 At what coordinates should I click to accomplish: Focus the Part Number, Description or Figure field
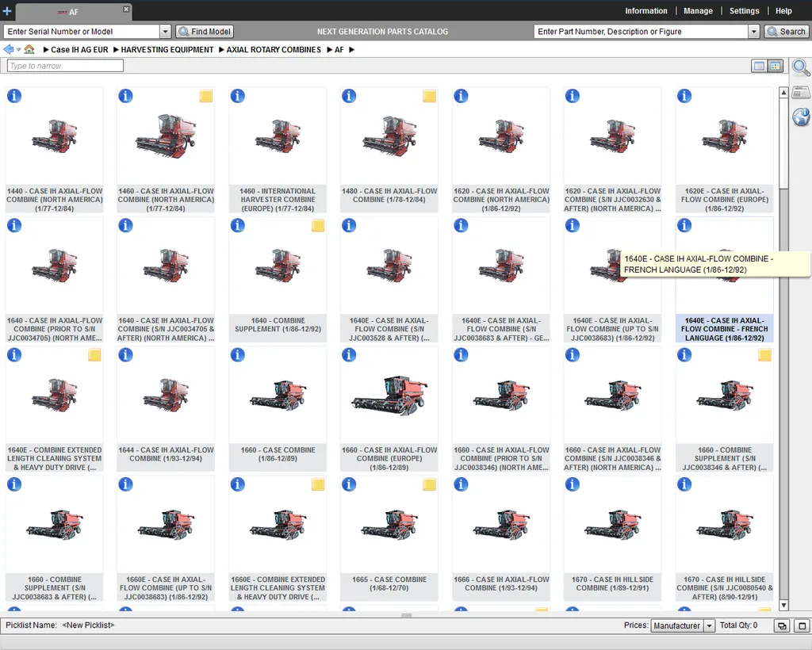(x=641, y=32)
